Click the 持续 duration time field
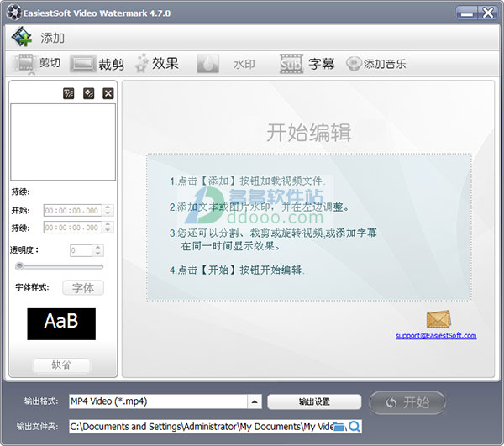This screenshot has width=504, height=446. tap(72, 228)
